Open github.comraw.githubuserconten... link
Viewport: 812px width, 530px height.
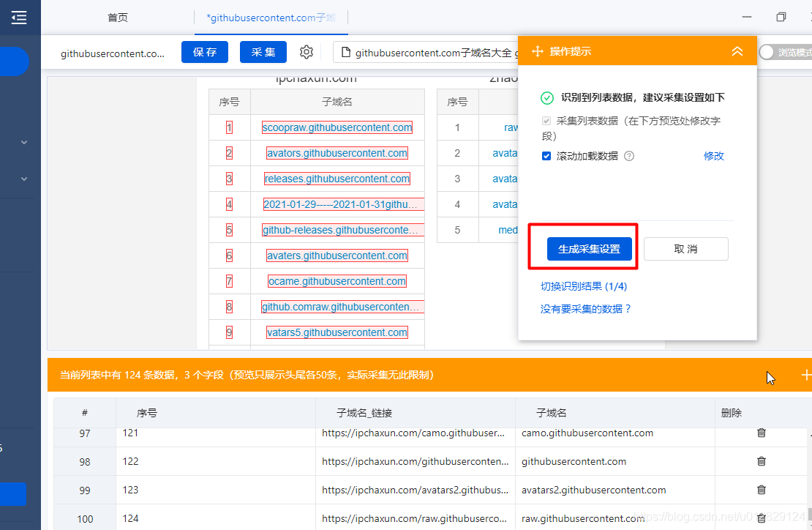[x=342, y=307]
